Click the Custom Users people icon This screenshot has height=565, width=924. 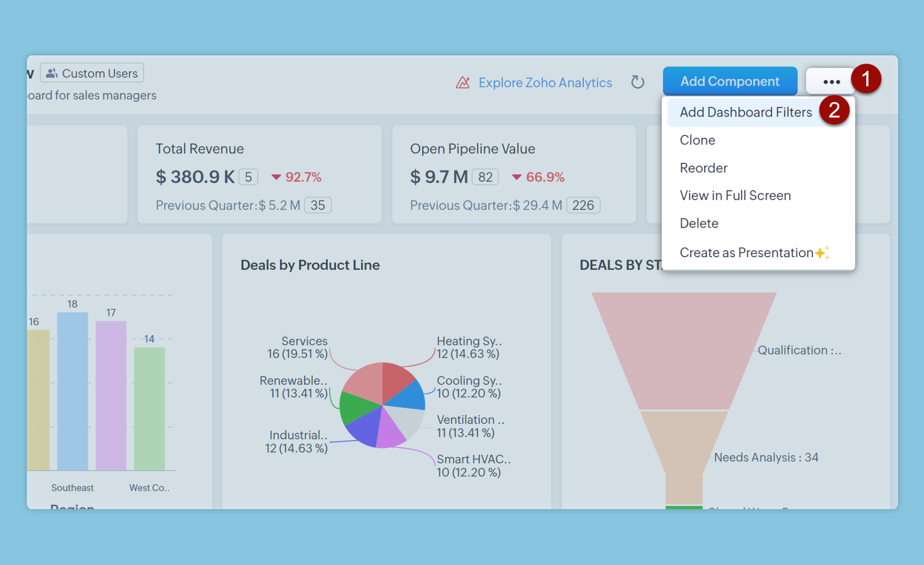52,73
